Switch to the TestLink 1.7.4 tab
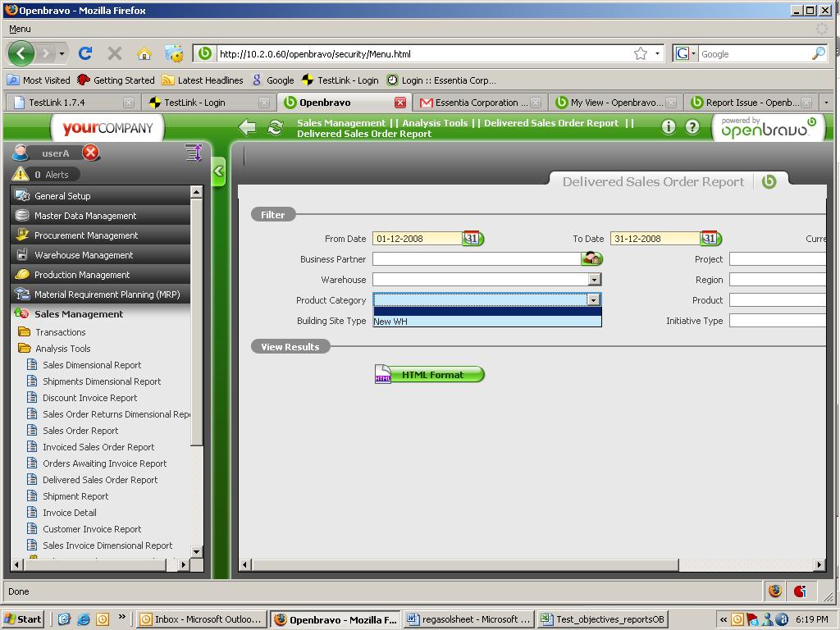 tap(57, 103)
